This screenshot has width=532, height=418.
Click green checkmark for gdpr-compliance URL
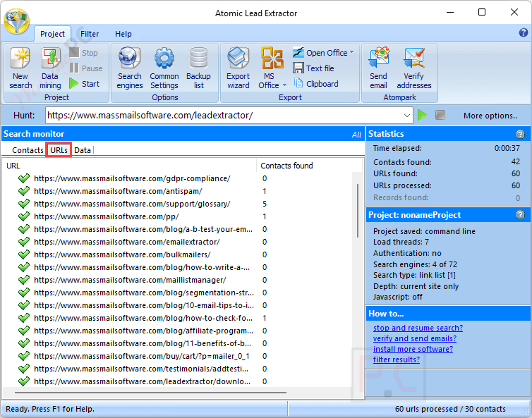pyautogui.click(x=24, y=178)
